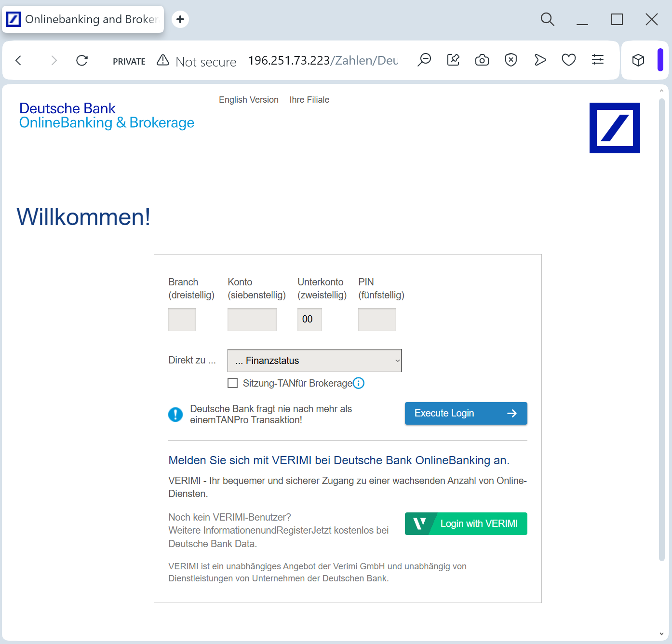Click the browser reload page icon

[x=82, y=60]
